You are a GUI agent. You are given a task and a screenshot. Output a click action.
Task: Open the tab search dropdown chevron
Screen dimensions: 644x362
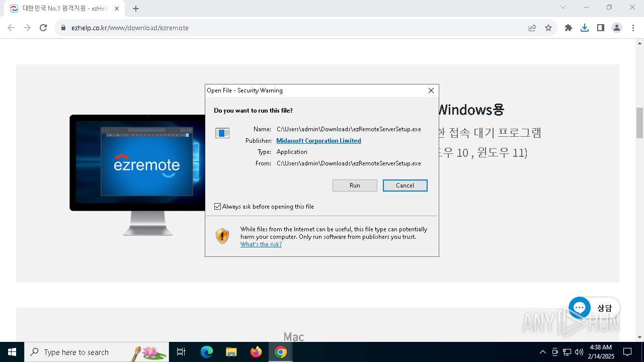click(563, 7)
